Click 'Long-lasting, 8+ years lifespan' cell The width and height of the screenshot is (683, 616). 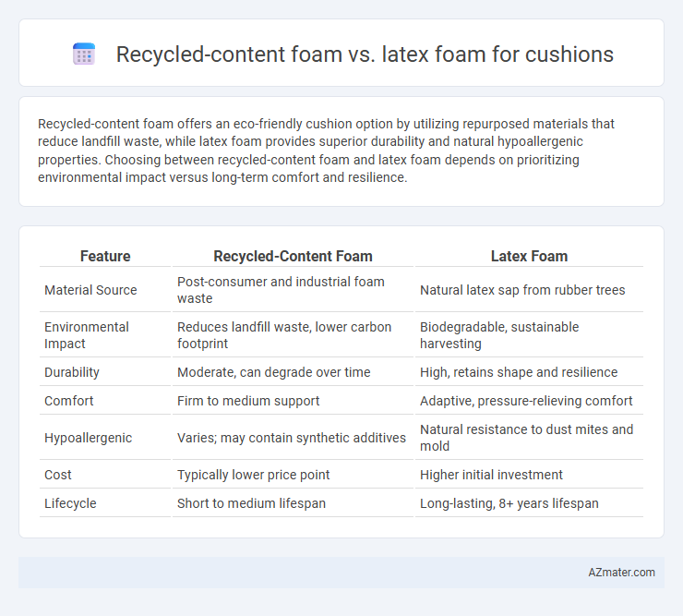529,503
